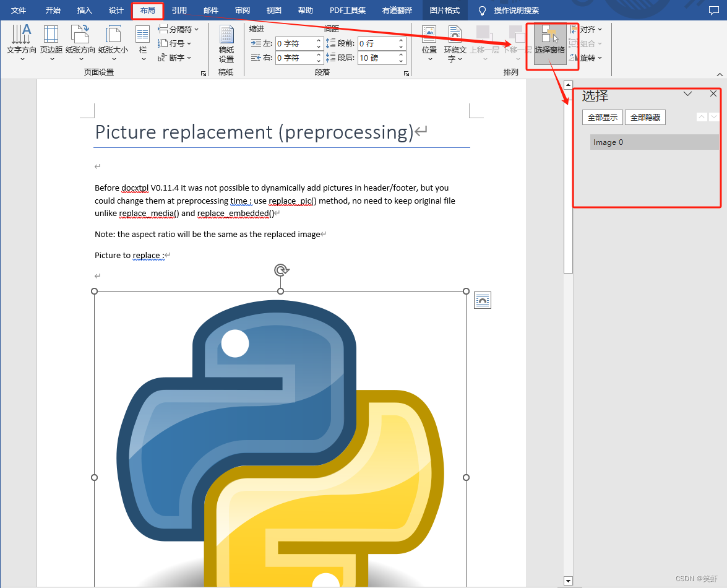The image size is (727, 588).
Task: Collapse the ribbon with the chevron
Action: tap(720, 74)
